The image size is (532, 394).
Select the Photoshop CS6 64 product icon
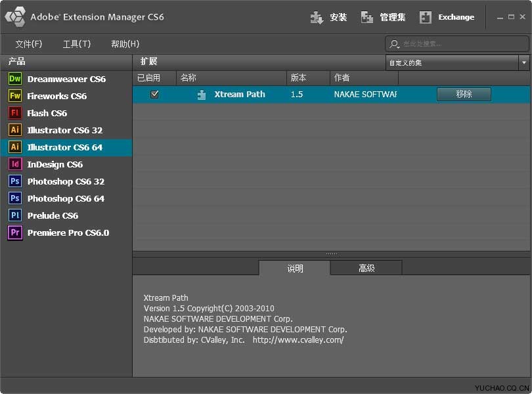(16, 198)
